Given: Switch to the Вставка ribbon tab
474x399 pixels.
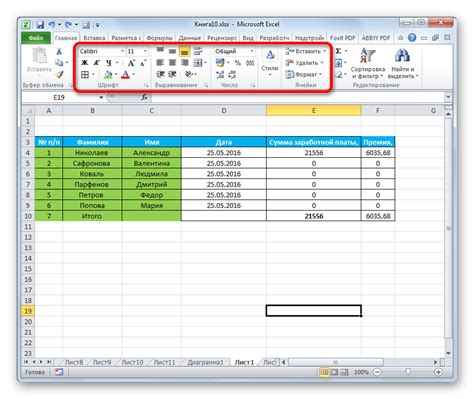Looking at the screenshot, I should 94,38.
